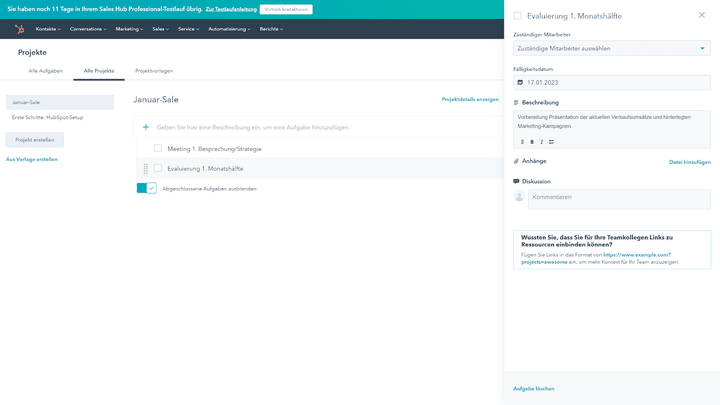Open the Marketing menu
720x405 pixels.
[x=129, y=29]
